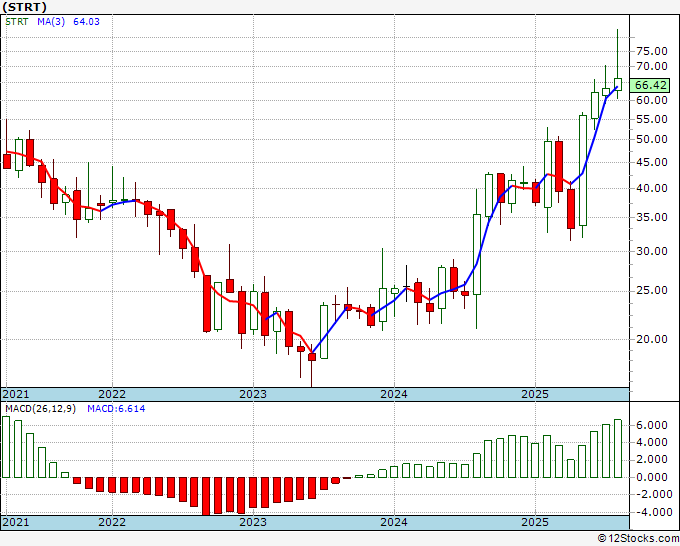Click 2023 on the price chart timeline
This screenshot has height=546, width=680.
tap(253, 394)
